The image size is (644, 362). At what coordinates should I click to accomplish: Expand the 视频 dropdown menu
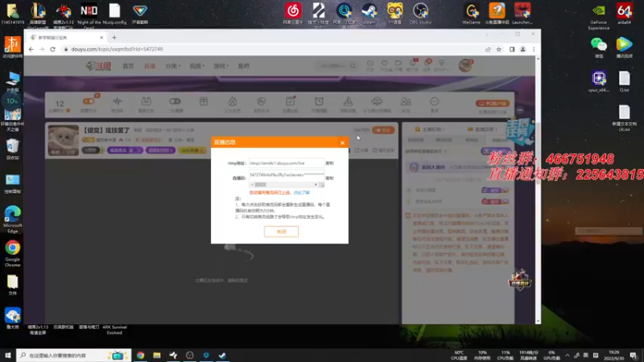point(196,66)
